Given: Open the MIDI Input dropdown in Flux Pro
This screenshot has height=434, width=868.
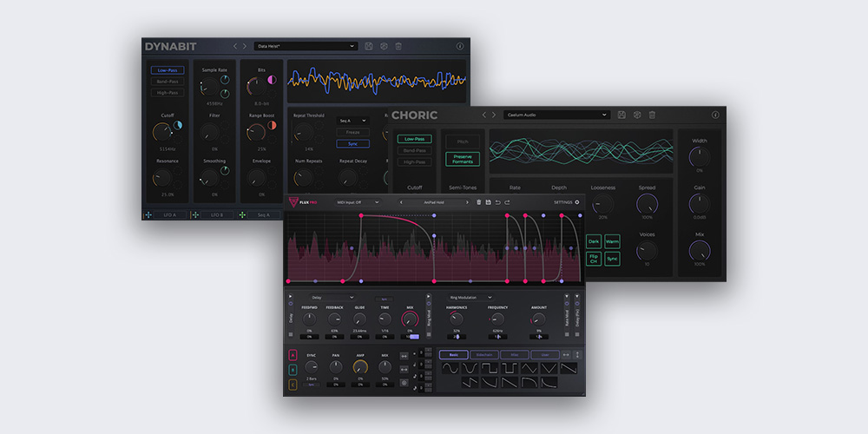Looking at the screenshot, I should coord(358,202).
